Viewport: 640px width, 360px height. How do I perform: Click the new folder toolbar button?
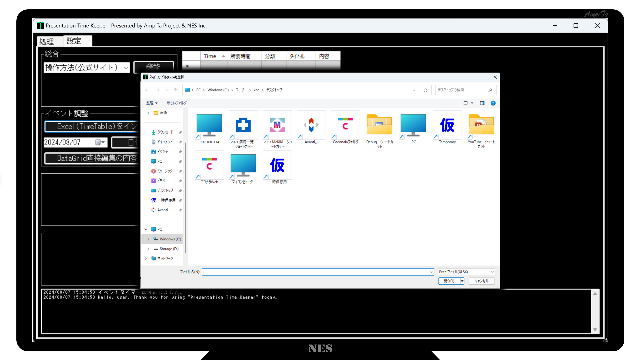[x=176, y=103]
